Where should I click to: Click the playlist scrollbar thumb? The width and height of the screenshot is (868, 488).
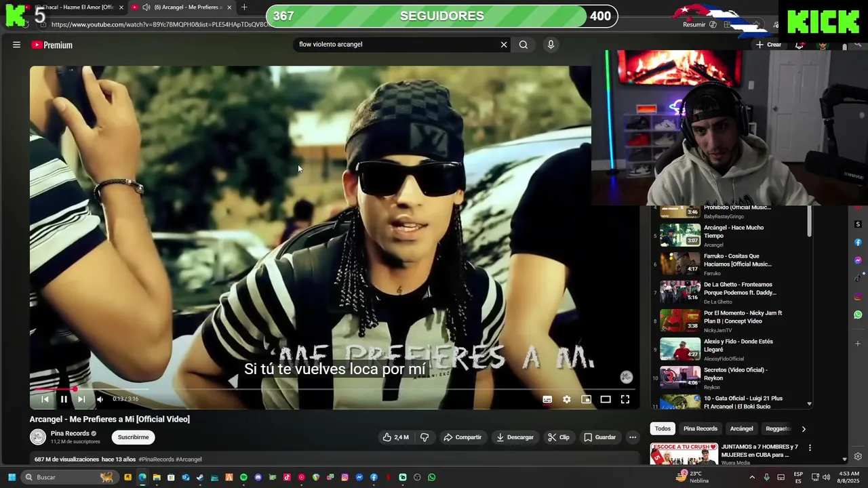pos(809,222)
